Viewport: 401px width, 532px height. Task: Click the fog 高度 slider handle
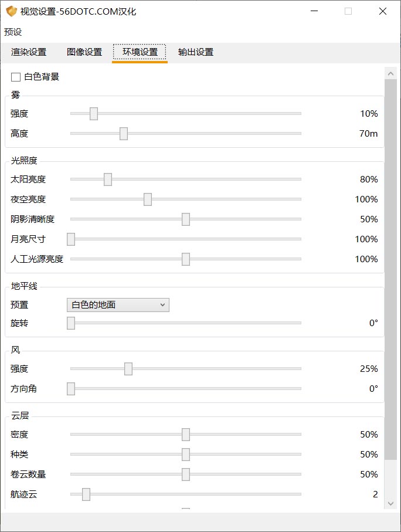click(124, 134)
